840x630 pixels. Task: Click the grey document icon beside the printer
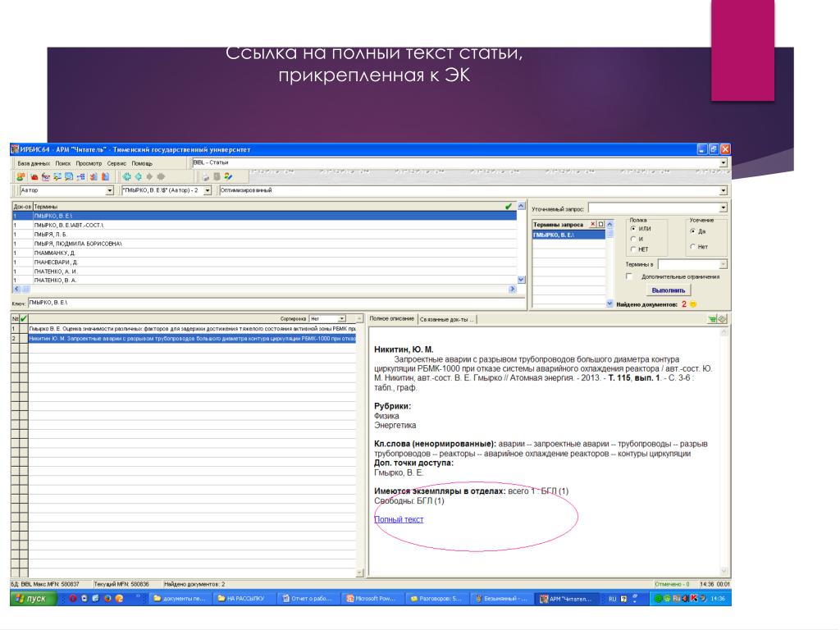[217, 176]
